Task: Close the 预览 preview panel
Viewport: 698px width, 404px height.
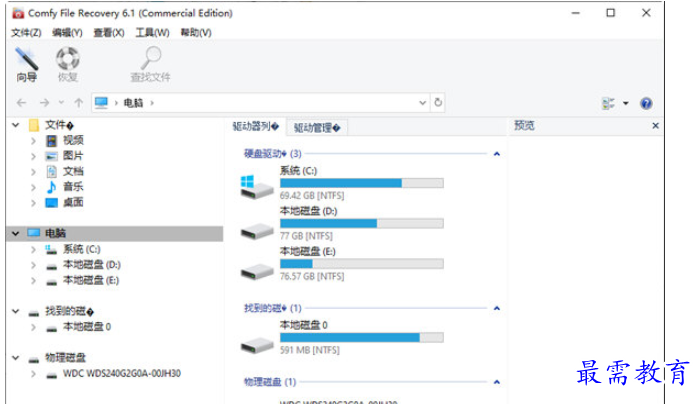Action: 655,126
